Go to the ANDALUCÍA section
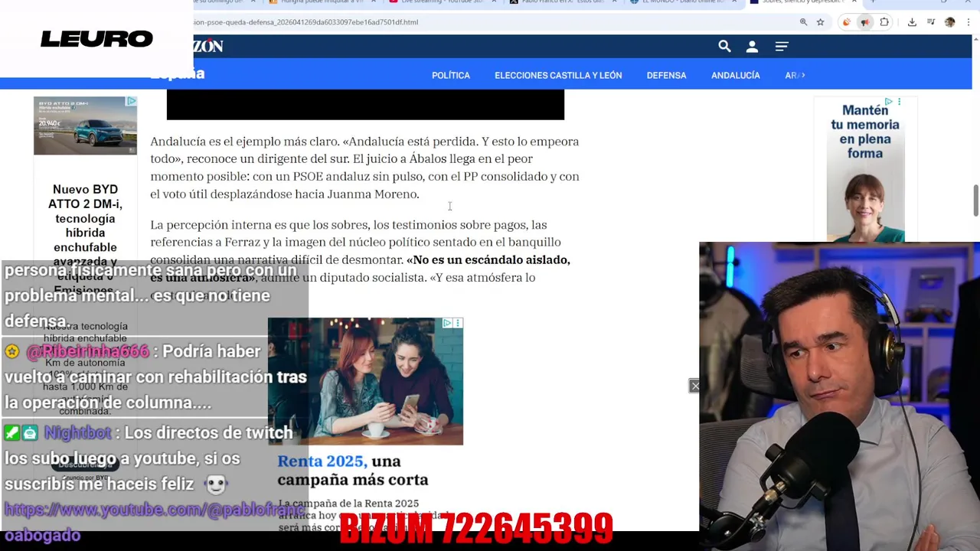Screen dimensions: 980x551 pyautogui.click(x=736, y=75)
